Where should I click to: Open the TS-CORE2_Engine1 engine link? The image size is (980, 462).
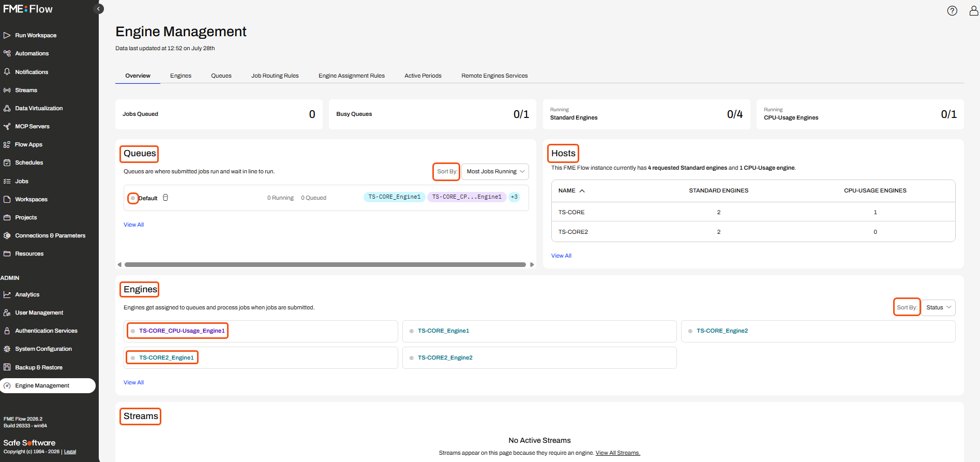(167, 357)
